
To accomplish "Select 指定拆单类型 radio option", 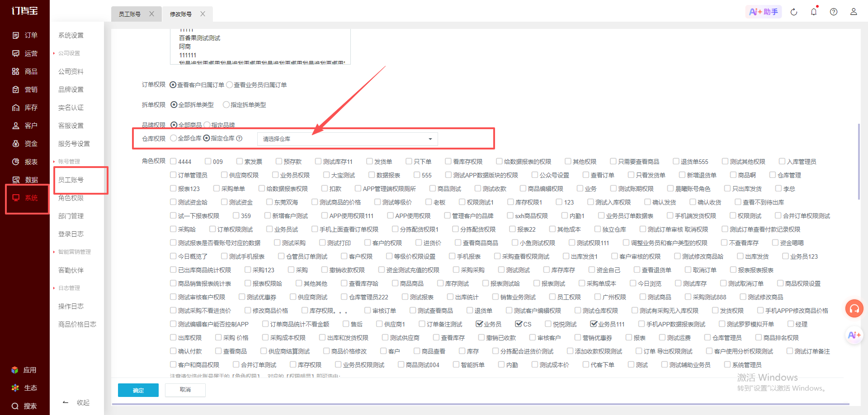I will [x=226, y=105].
